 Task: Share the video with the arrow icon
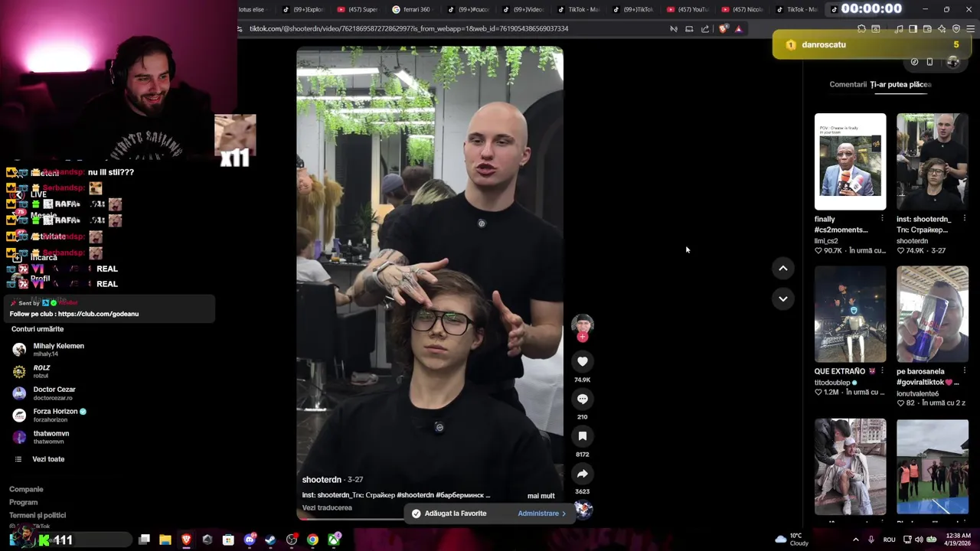583,474
